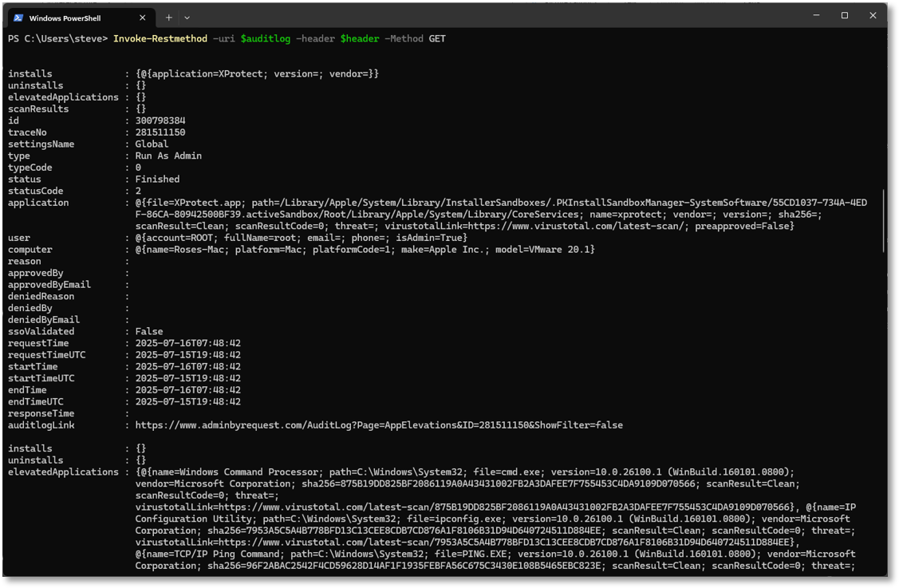The width and height of the screenshot is (899, 588).
Task: Close the terminal window
Action: coord(873,16)
